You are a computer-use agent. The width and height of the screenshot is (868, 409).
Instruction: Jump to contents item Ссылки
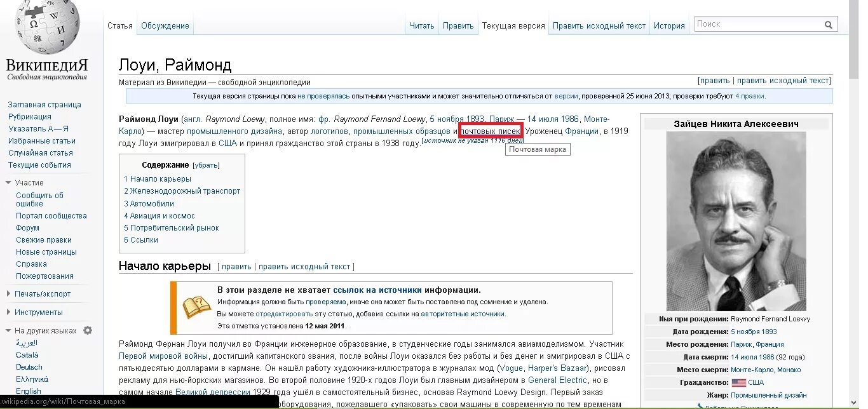tap(141, 240)
